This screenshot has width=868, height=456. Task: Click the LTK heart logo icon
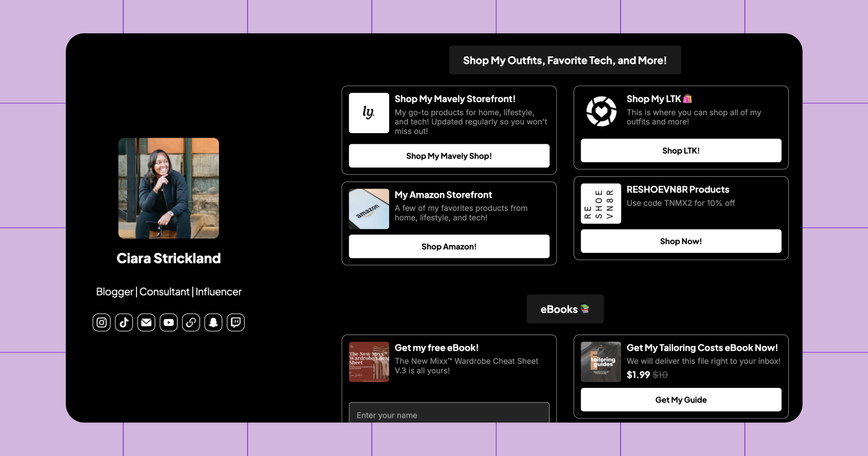pyautogui.click(x=601, y=111)
